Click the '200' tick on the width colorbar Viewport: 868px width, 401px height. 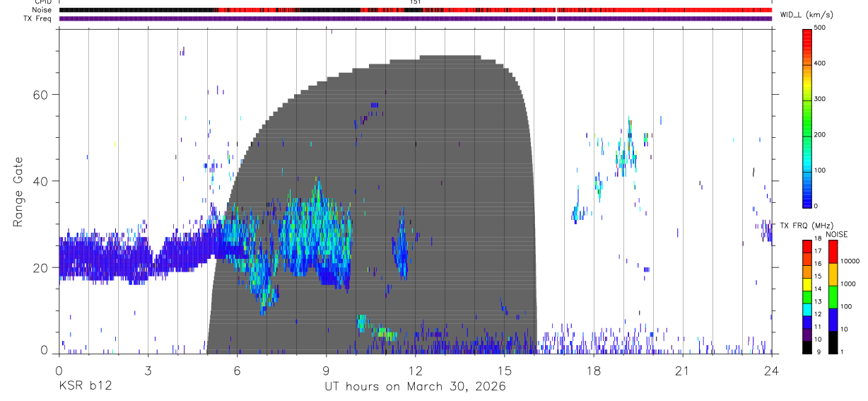821,135
